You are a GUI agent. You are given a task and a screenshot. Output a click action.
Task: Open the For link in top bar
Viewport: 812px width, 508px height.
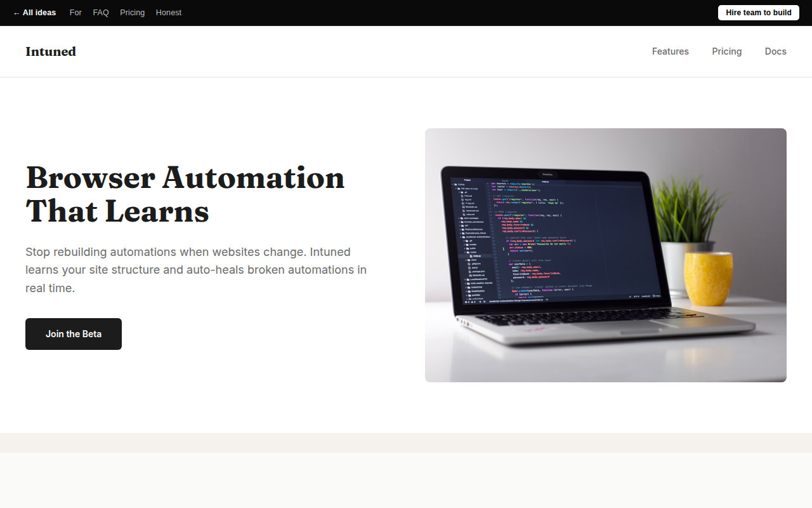click(75, 13)
